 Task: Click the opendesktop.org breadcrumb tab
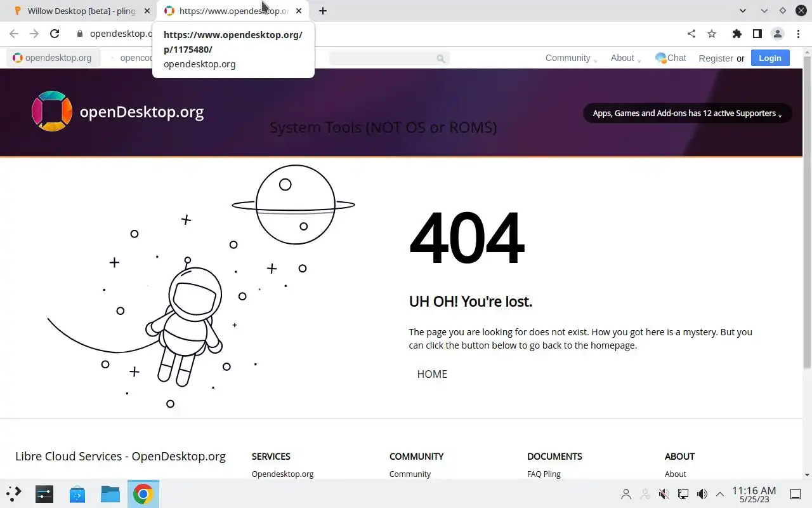[x=53, y=58]
